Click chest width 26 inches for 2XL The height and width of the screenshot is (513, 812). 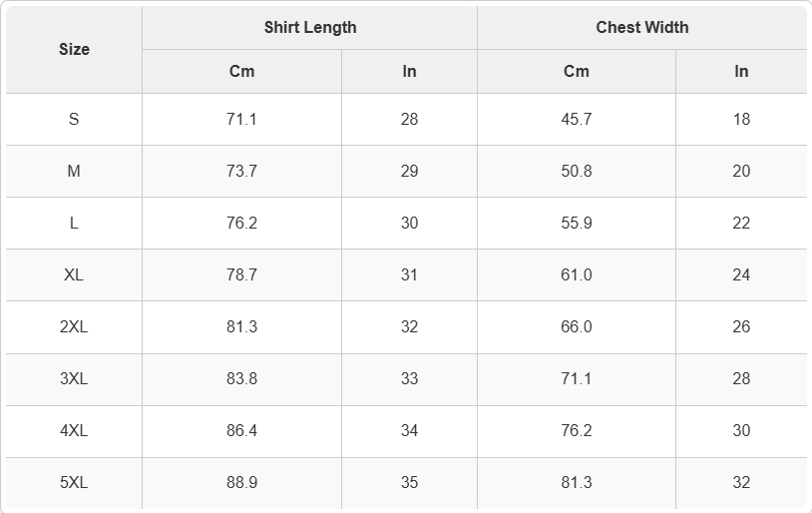pos(741,327)
